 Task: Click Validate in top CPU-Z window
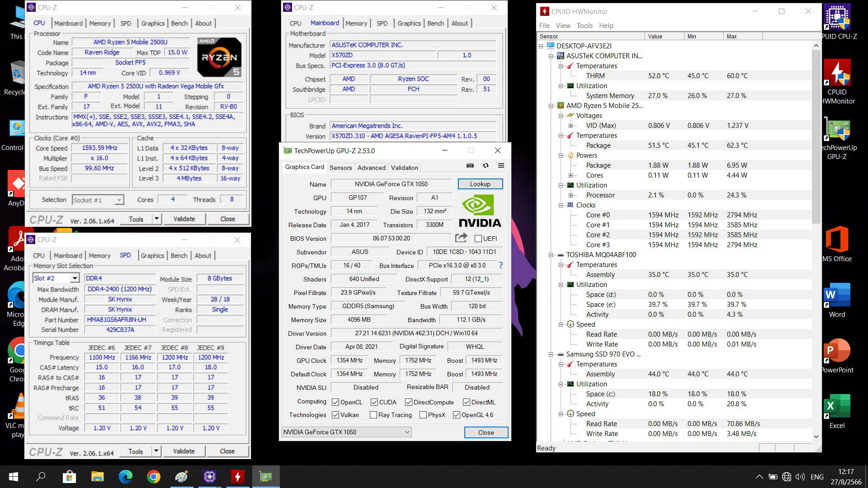point(184,219)
